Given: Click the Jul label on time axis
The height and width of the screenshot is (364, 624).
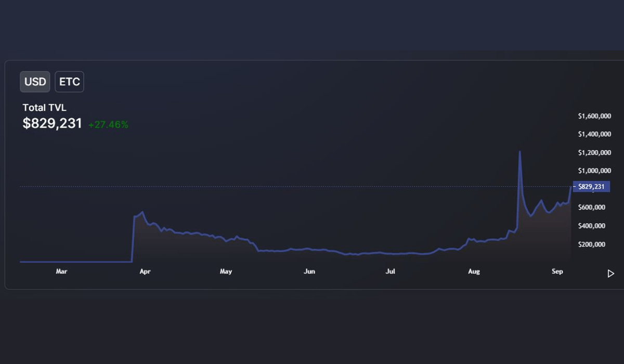Looking at the screenshot, I should [391, 271].
